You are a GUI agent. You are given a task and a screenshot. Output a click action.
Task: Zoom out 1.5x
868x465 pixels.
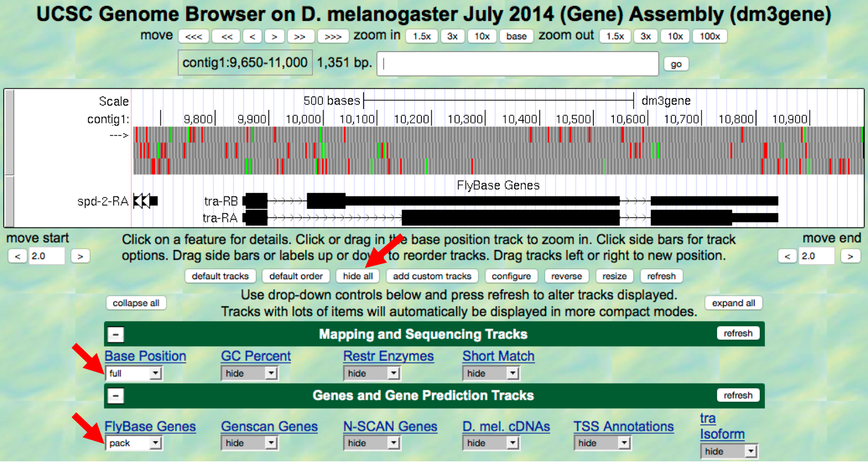(x=615, y=36)
